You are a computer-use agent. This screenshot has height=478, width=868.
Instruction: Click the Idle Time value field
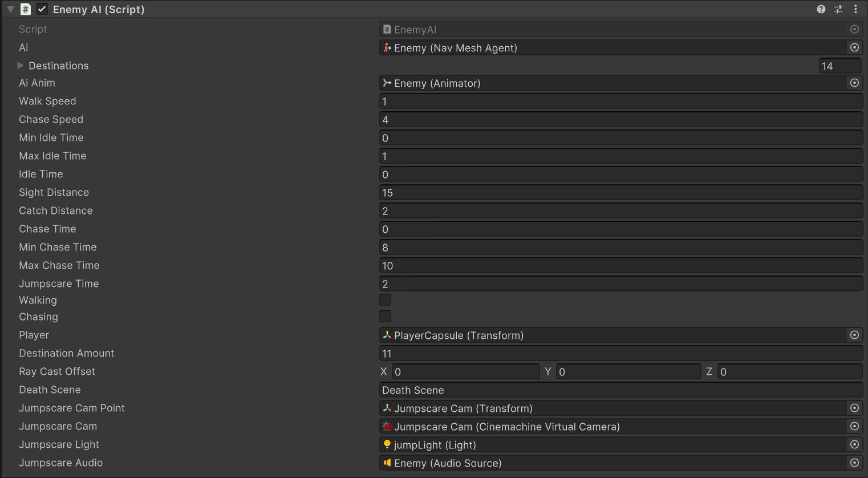point(621,175)
